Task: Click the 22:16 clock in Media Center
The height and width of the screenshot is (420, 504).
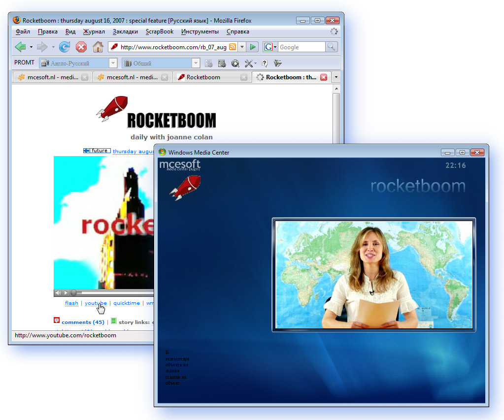Action: (455, 165)
